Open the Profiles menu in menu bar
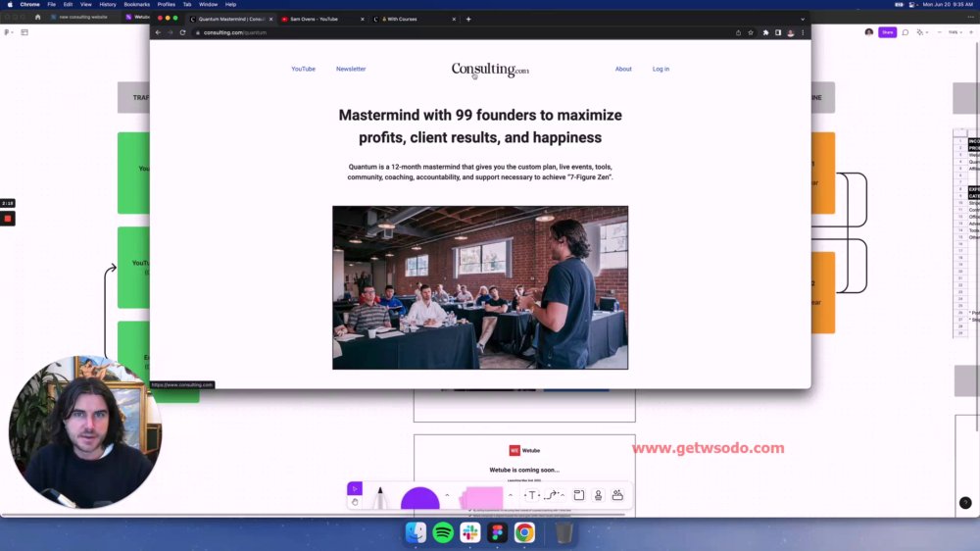Image resolution: width=980 pixels, height=551 pixels. pos(166,4)
